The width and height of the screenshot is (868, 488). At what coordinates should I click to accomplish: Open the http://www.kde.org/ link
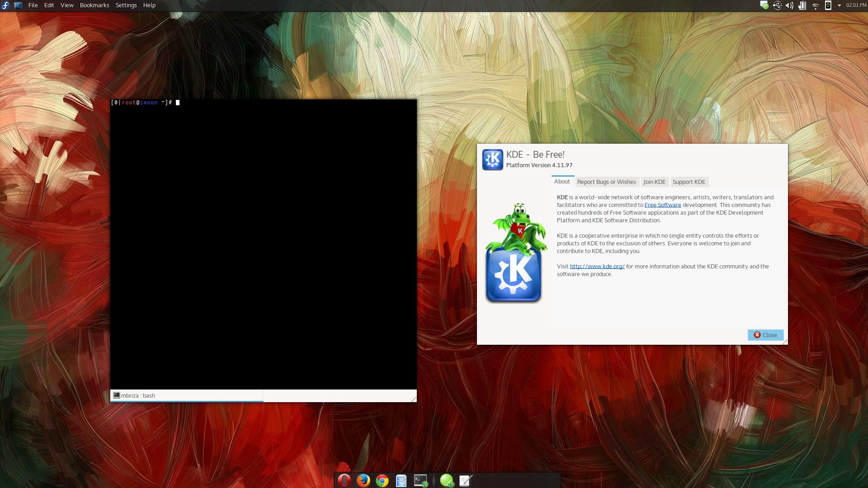(x=597, y=267)
